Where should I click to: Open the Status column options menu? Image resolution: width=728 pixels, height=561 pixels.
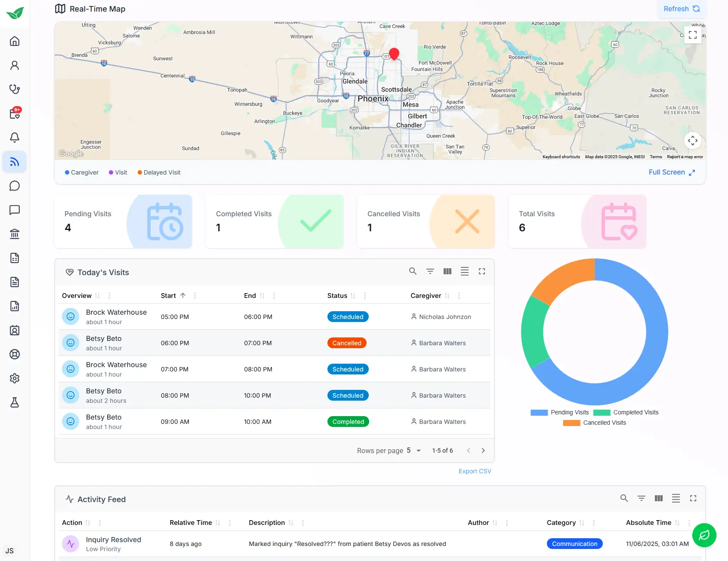[x=364, y=296]
